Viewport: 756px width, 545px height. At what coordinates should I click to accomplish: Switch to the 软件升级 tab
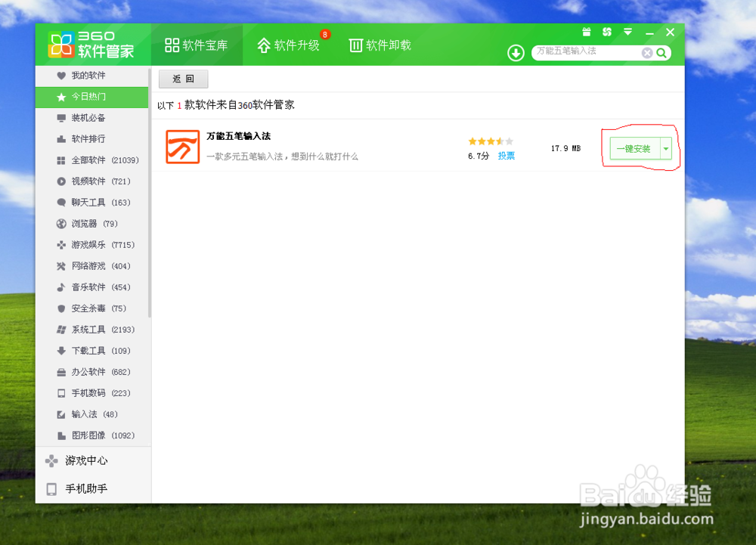(288, 45)
